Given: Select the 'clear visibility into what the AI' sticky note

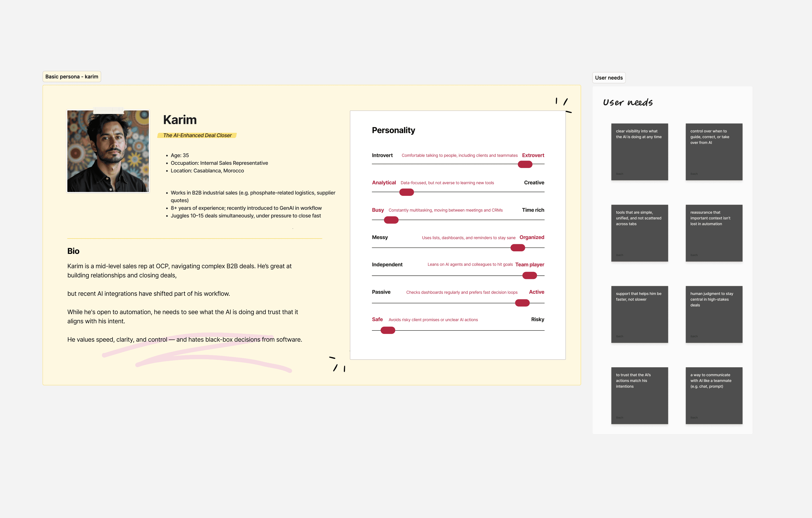Looking at the screenshot, I should pyautogui.click(x=639, y=152).
